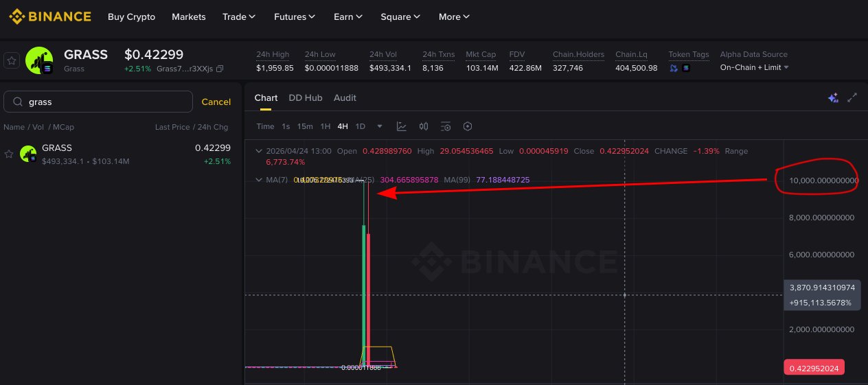The height and width of the screenshot is (385, 868).
Task: Copy the Grass7...r3XXjs contract address
Action: tap(220, 69)
